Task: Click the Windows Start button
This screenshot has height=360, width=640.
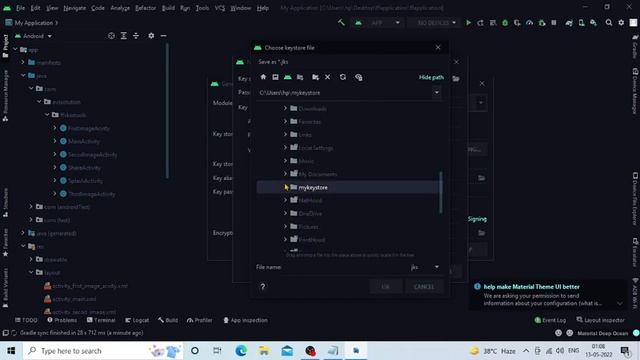Action: point(11,351)
